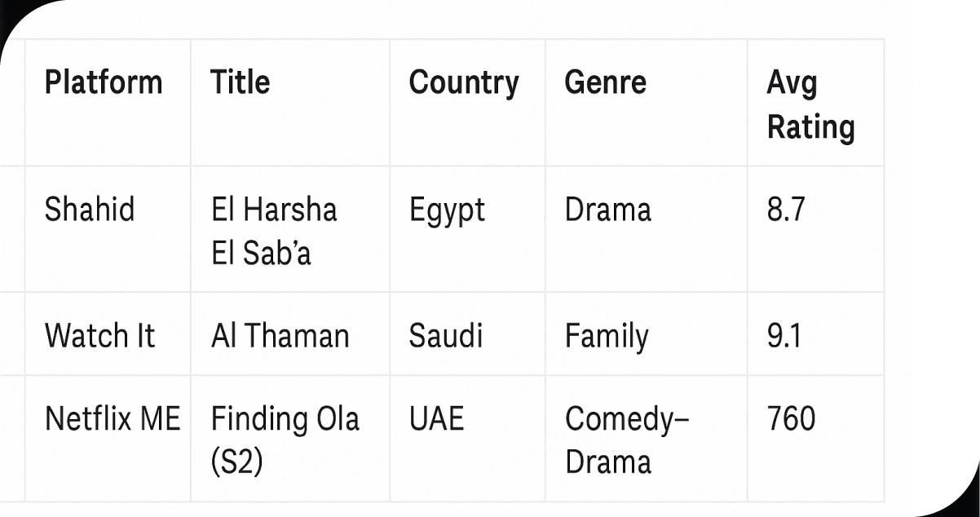
Task: Click the Egypt country cell
Action: tap(447, 210)
